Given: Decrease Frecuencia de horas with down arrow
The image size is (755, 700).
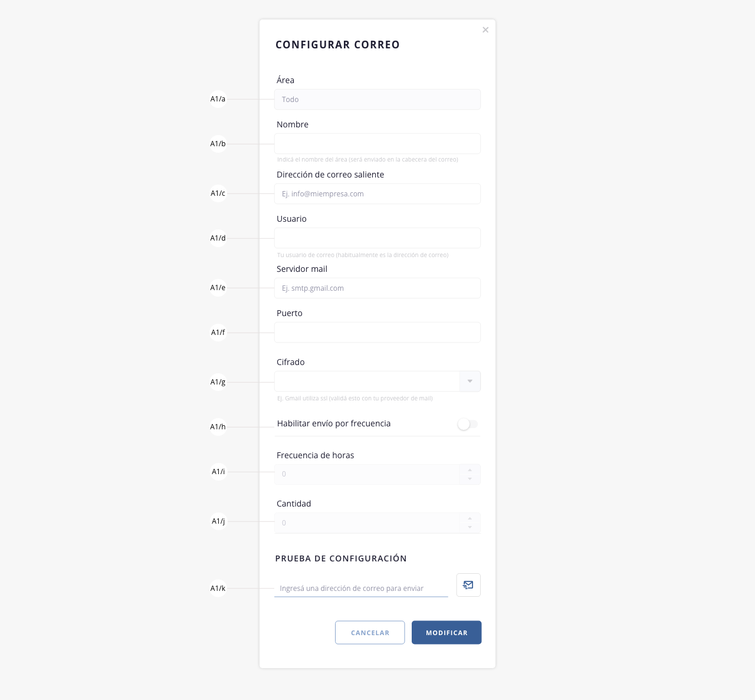Looking at the screenshot, I should click(470, 479).
